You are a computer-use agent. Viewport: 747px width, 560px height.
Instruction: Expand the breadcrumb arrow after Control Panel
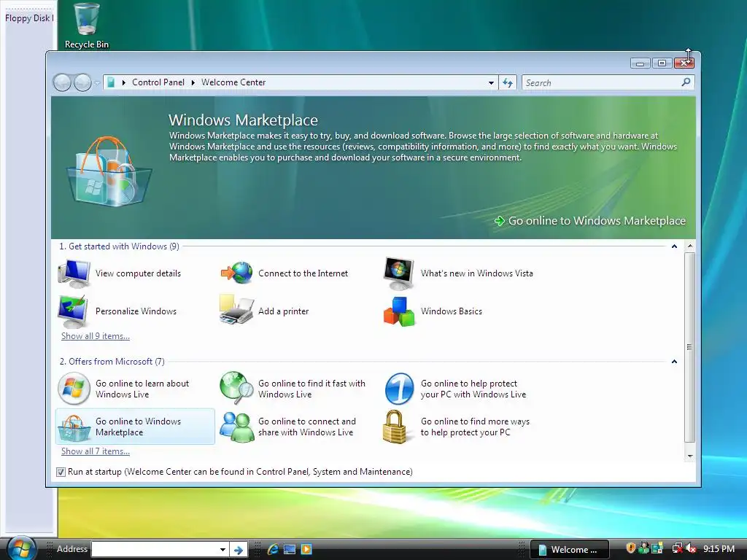[193, 82]
